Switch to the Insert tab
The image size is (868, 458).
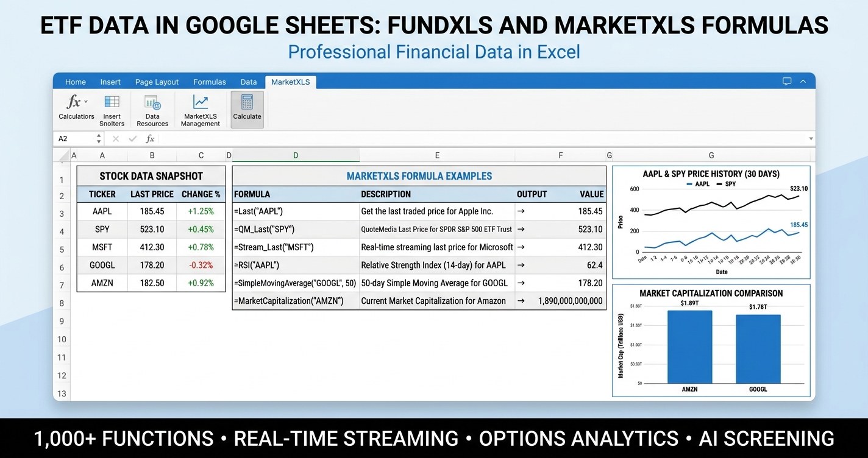(x=110, y=82)
